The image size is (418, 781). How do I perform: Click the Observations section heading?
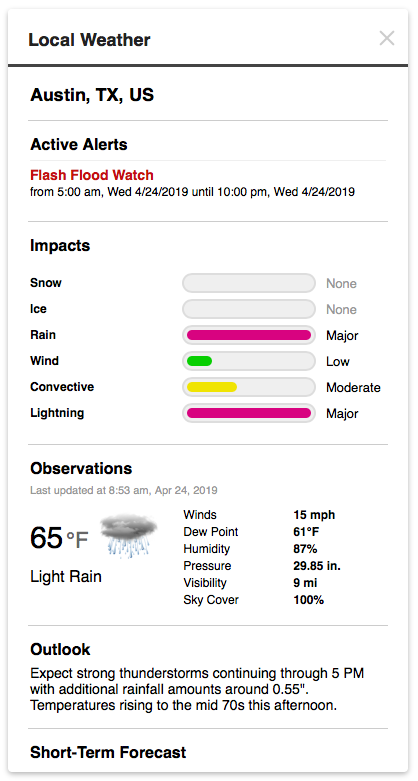[x=81, y=469]
